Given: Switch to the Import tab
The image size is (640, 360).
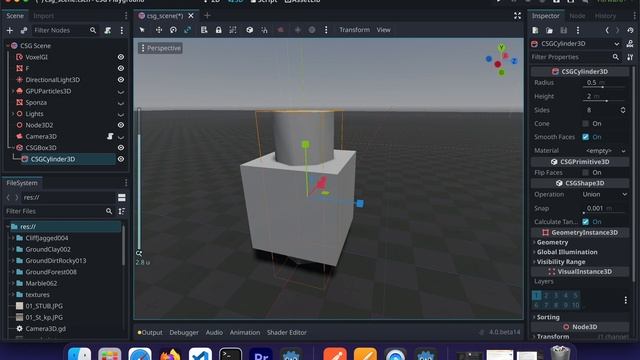Looking at the screenshot, I should point(43,16).
